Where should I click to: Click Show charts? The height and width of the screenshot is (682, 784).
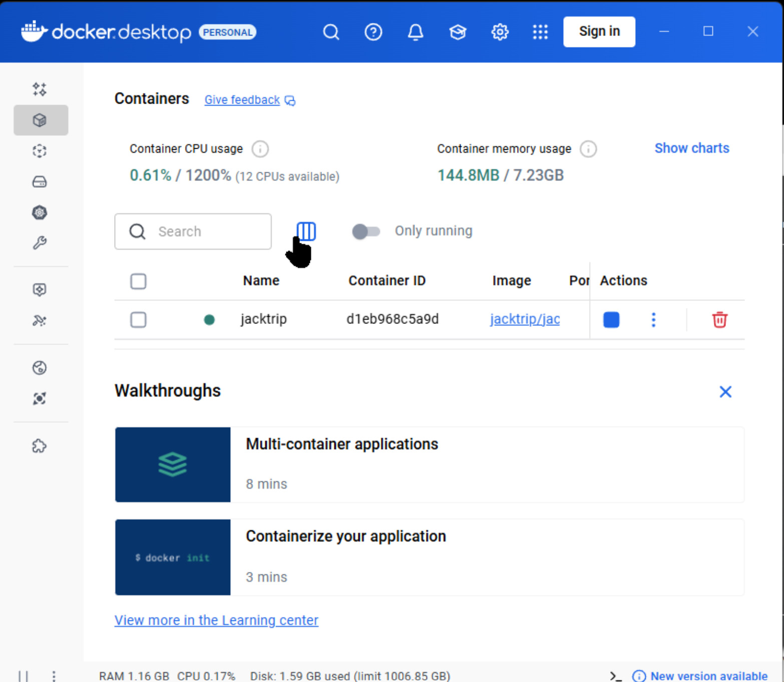[692, 148]
